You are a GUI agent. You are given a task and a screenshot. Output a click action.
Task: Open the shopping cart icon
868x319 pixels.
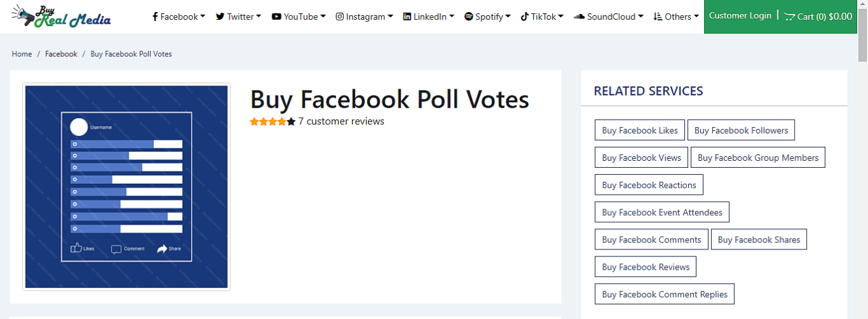790,17
